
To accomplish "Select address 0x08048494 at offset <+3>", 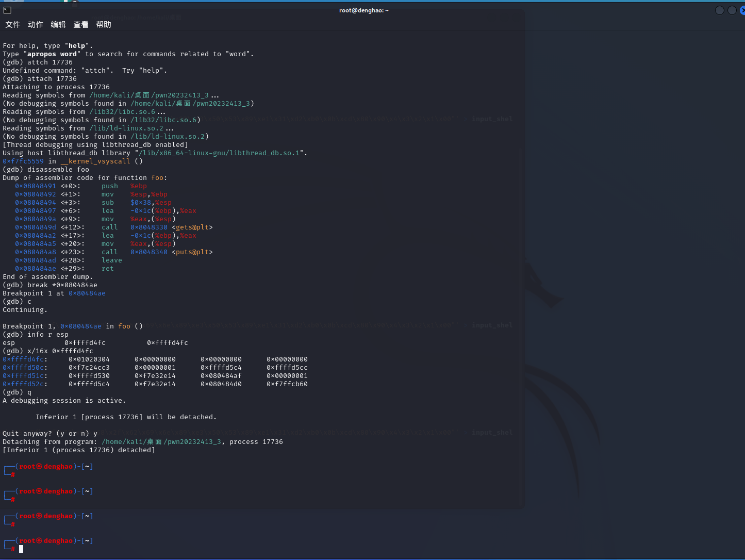I will click(x=36, y=203).
